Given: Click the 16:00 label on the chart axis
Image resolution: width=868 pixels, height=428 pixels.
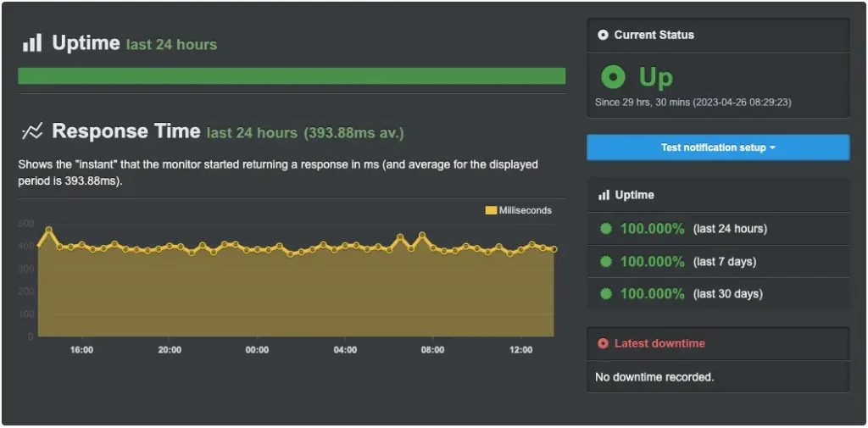Looking at the screenshot, I should tap(81, 350).
